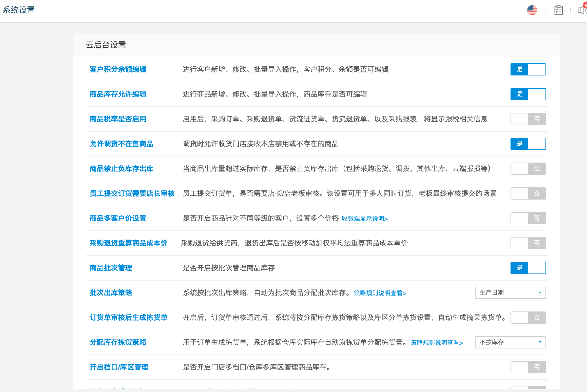Disable 允许调货不在售商品 switch
The width and height of the screenshot is (587, 392).
(528, 144)
